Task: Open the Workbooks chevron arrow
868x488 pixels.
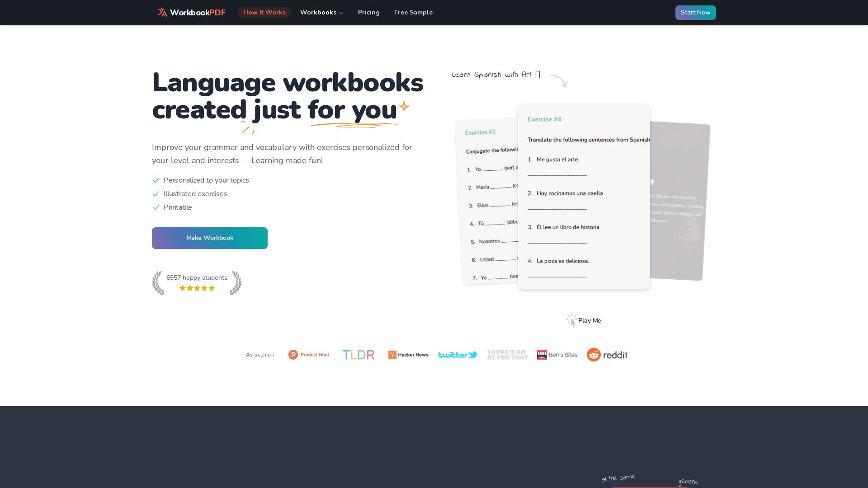Action: (x=340, y=13)
